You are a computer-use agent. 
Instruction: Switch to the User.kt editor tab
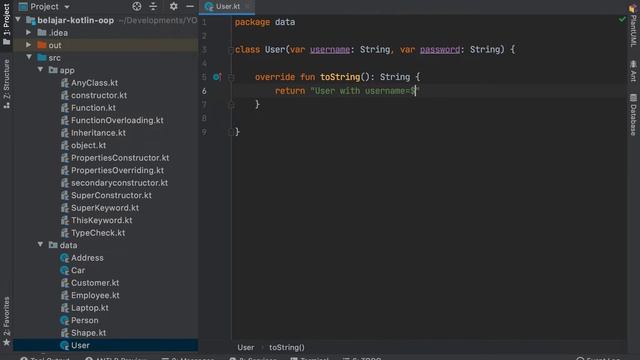click(227, 7)
